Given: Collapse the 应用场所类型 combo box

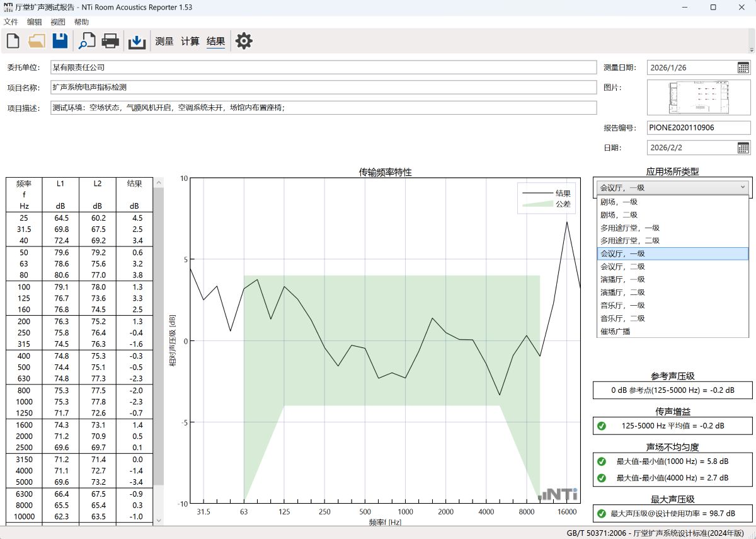Looking at the screenshot, I should [x=743, y=187].
